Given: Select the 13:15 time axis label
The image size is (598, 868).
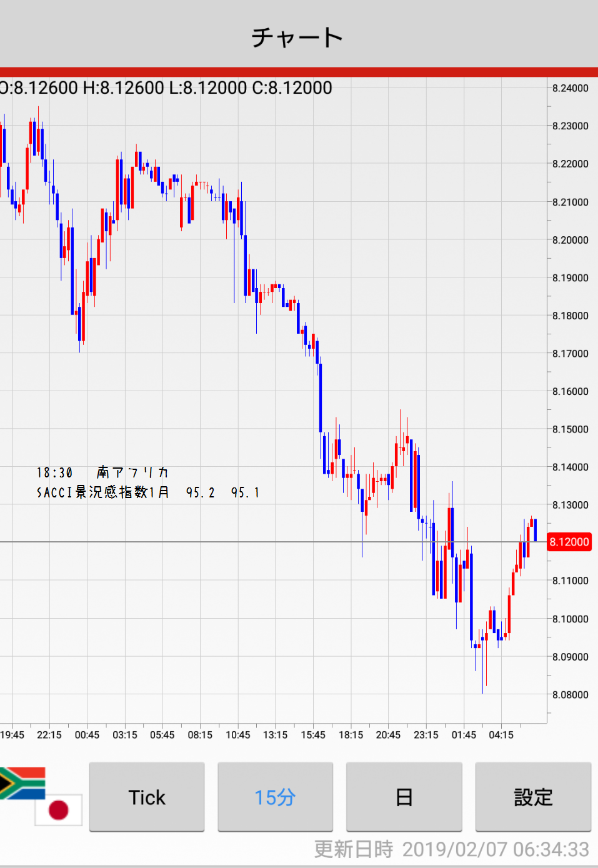Looking at the screenshot, I should 275,735.
